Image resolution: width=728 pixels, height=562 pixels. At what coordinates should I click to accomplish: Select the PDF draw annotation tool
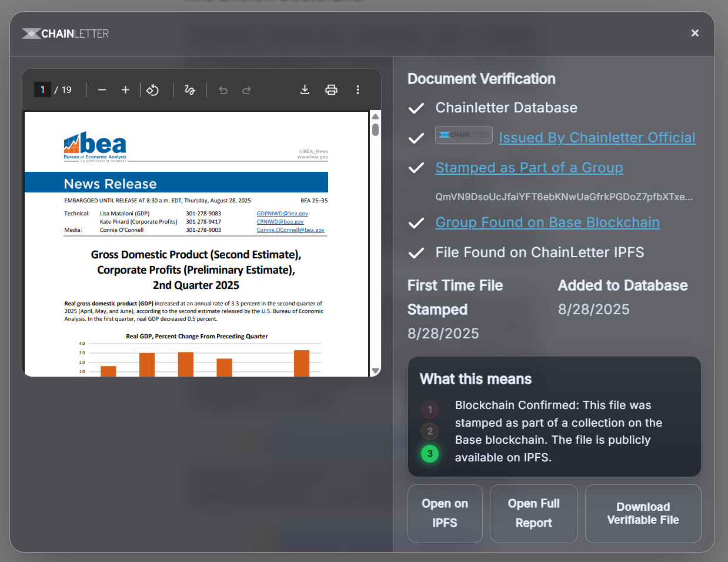point(190,90)
